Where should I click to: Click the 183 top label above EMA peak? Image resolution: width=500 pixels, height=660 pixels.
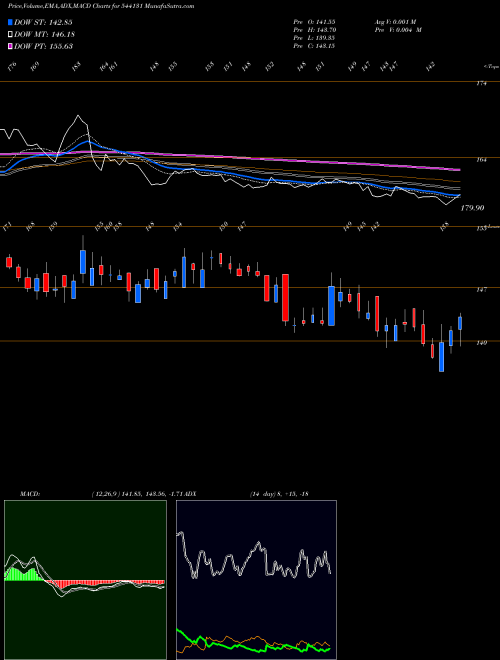(x=76, y=67)
